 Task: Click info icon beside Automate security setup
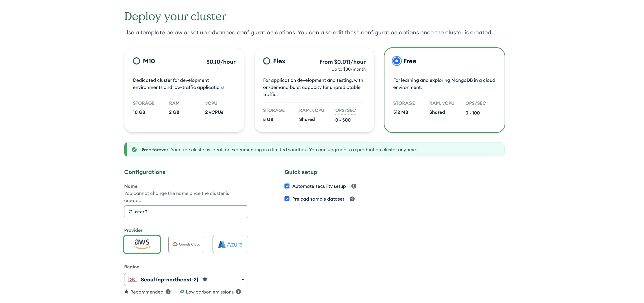coord(354,186)
